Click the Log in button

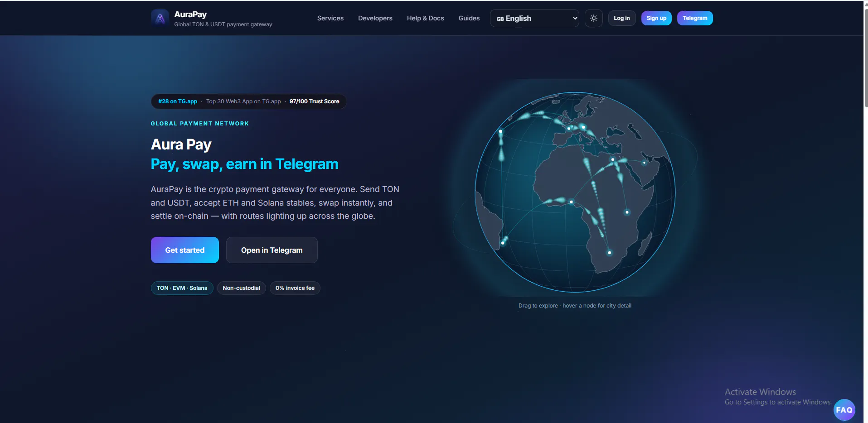pyautogui.click(x=622, y=18)
